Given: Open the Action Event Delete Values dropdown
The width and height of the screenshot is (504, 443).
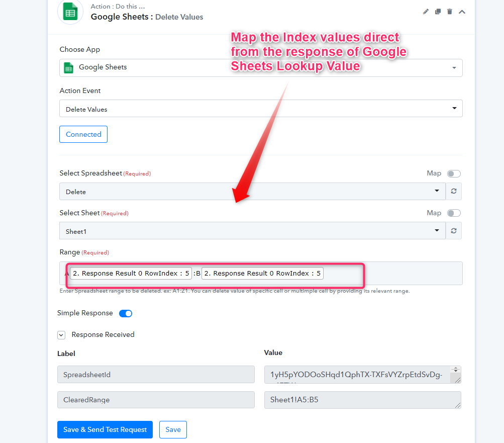Looking at the screenshot, I should [x=261, y=109].
